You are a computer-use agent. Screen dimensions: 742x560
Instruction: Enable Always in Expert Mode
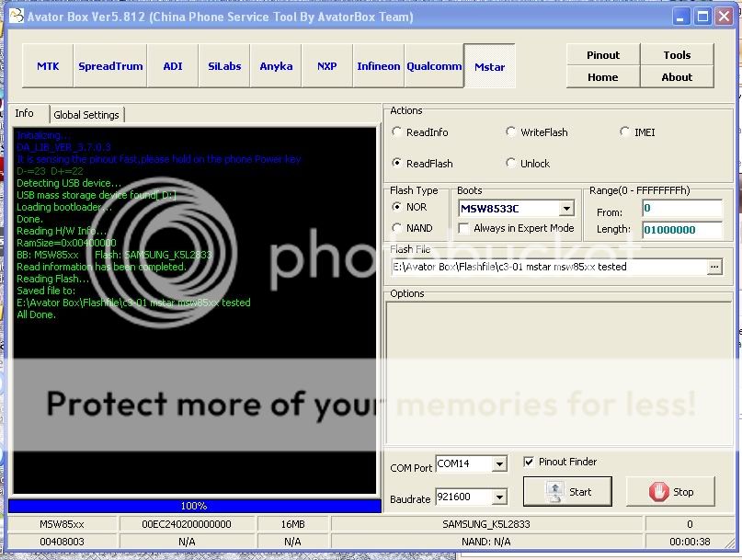click(517, 228)
